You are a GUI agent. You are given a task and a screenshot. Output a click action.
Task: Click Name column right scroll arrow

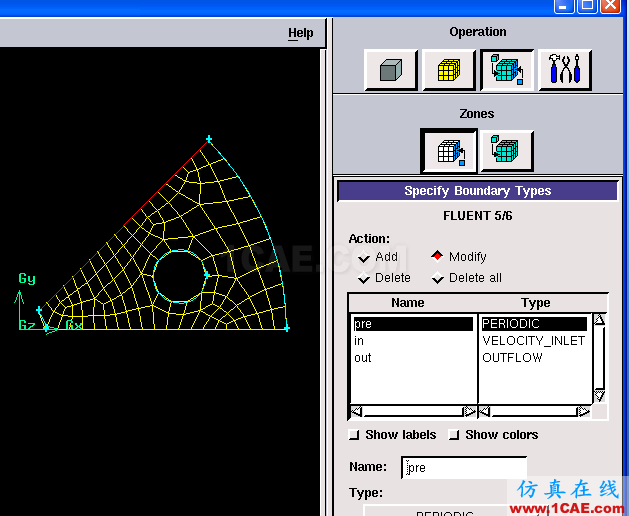[469, 411]
